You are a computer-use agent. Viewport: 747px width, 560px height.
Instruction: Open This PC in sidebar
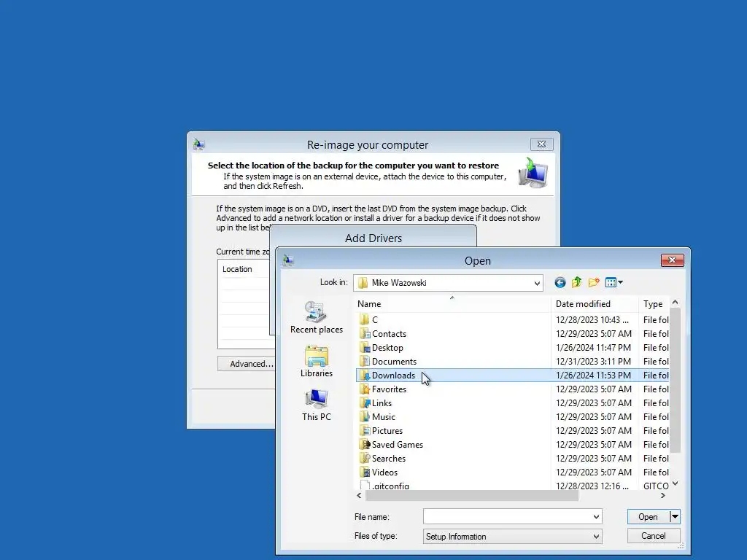coord(317,405)
